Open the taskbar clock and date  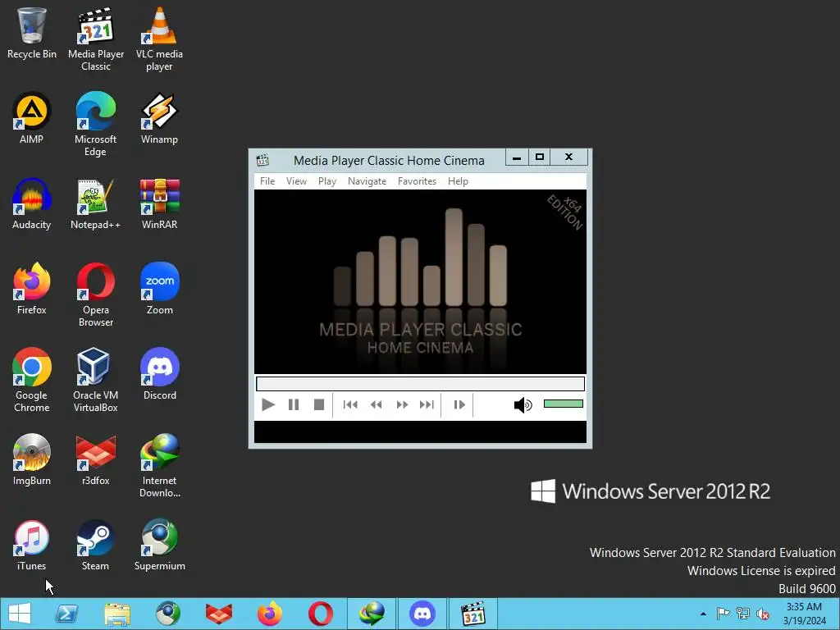coord(804,614)
